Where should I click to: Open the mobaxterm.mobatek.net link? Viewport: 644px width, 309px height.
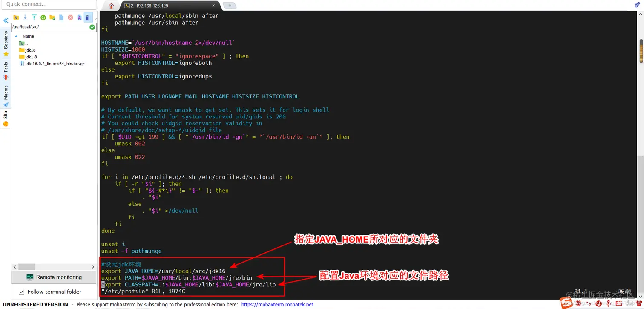(x=277, y=305)
